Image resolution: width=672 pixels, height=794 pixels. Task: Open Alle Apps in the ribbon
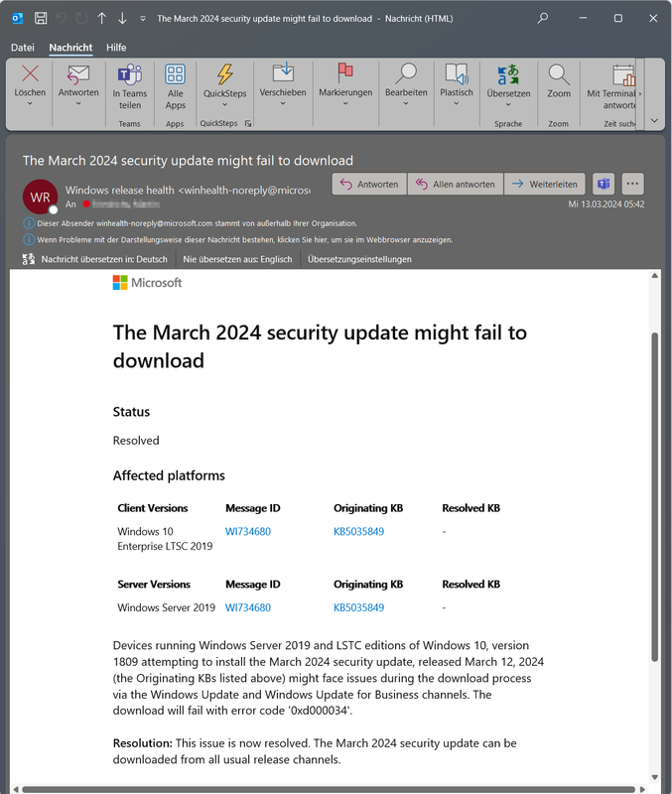(176, 86)
